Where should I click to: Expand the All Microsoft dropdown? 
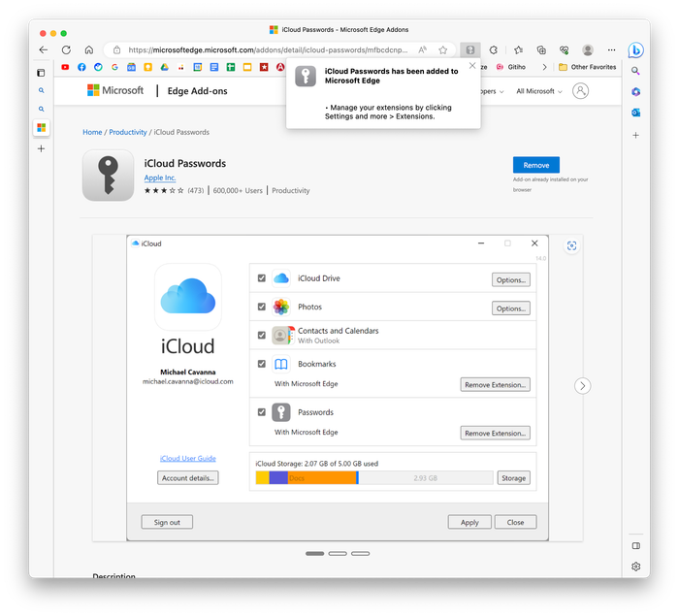539,91
